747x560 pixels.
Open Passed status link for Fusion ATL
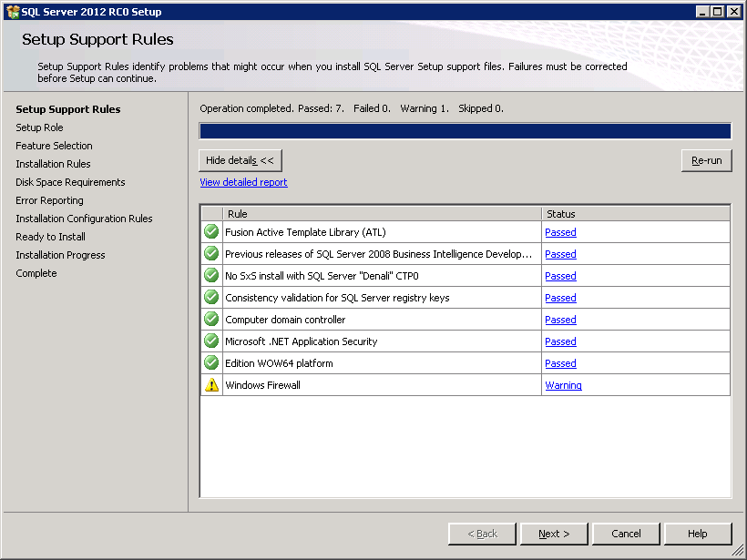(x=560, y=232)
